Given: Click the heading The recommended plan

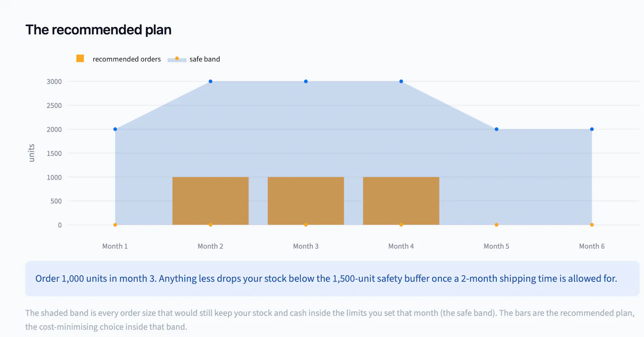Looking at the screenshot, I should (99, 30).
